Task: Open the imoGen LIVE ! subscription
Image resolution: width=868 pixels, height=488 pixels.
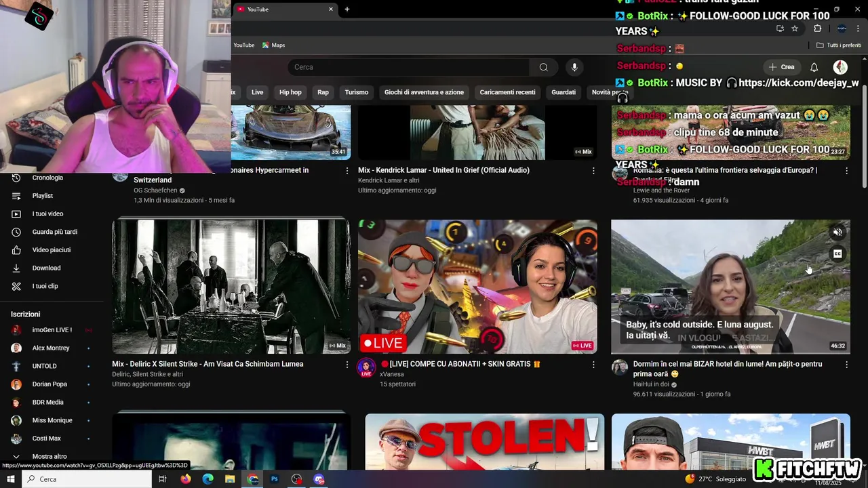Action: tap(53, 330)
